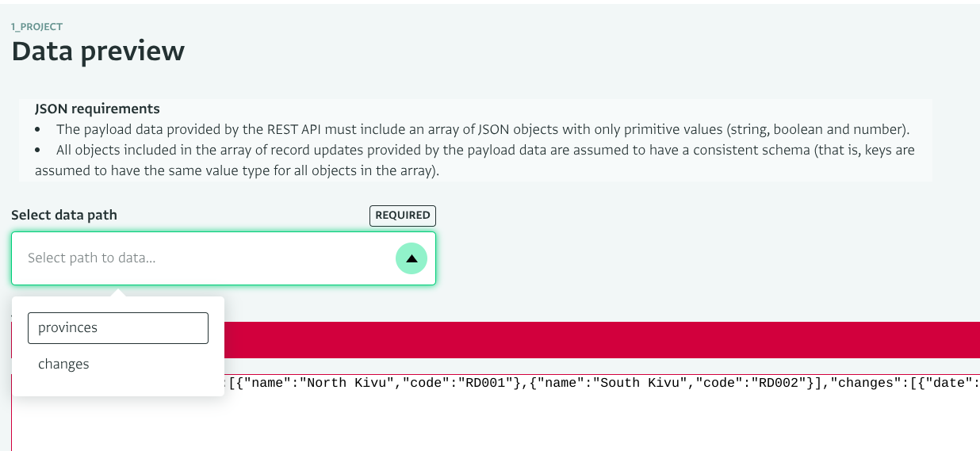Click the REQUIRED badge
980x451 pixels.
point(403,216)
